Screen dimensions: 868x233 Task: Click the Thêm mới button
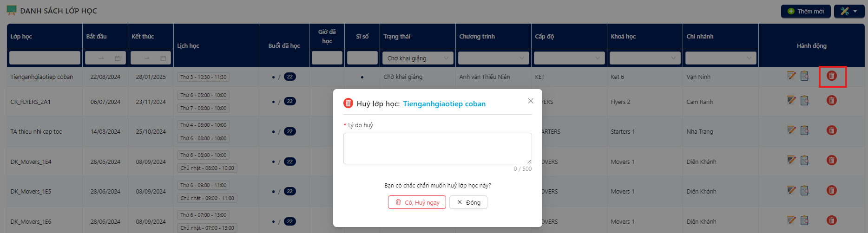tap(806, 11)
